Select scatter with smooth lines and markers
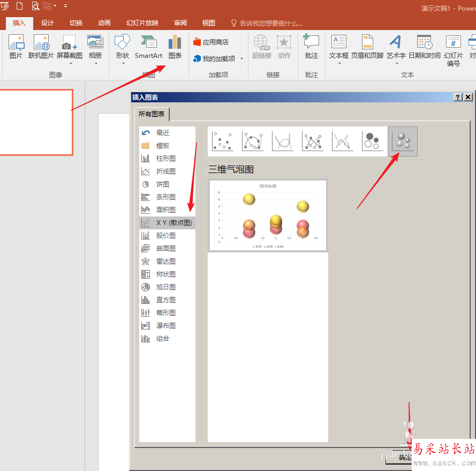This screenshot has width=476, height=471. pyautogui.click(x=253, y=141)
